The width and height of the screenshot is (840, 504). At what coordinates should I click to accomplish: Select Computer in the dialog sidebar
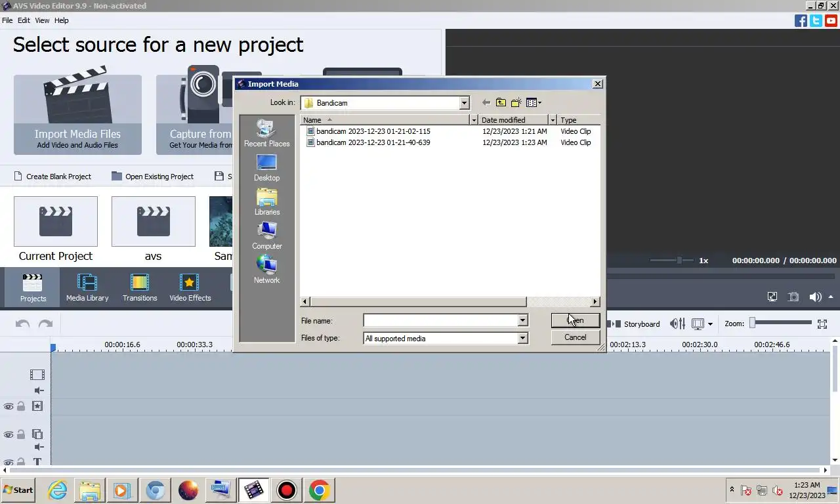pos(266,236)
